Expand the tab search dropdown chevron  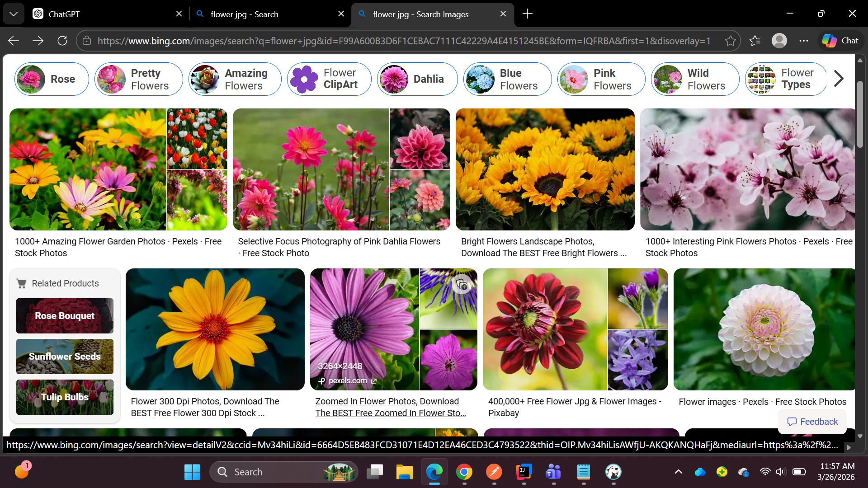tap(14, 14)
